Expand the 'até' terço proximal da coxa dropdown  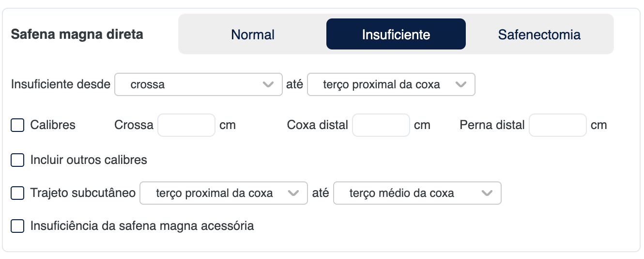pos(391,84)
